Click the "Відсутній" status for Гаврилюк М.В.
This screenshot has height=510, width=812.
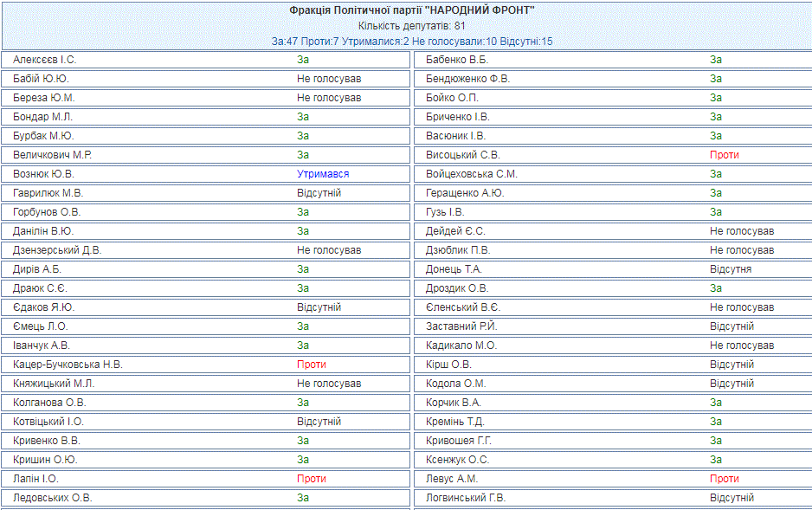coord(319,193)
